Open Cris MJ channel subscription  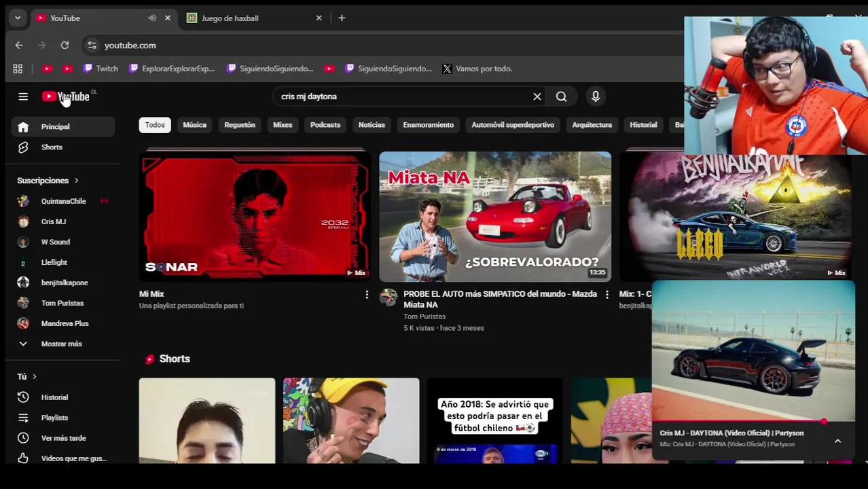63,221
